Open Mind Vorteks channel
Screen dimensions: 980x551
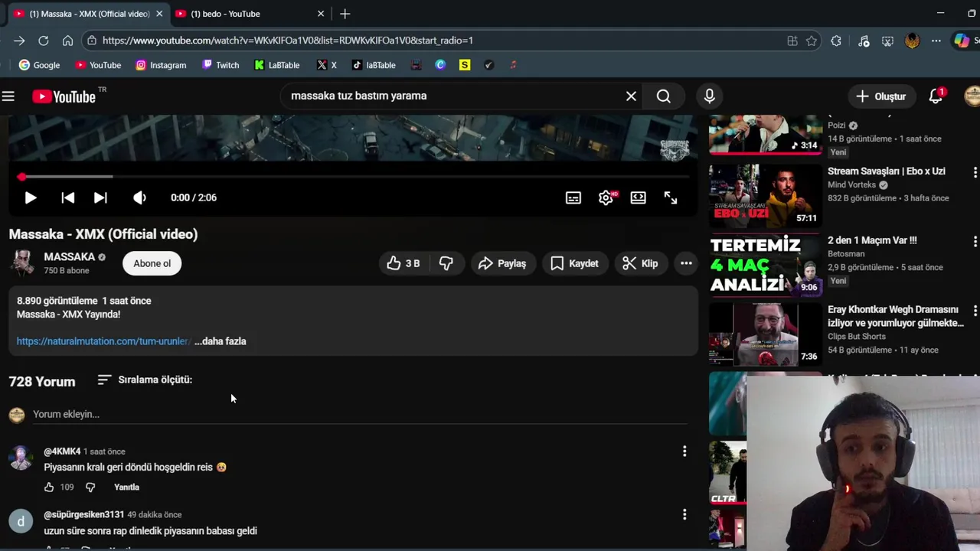(x=851, y=185)
